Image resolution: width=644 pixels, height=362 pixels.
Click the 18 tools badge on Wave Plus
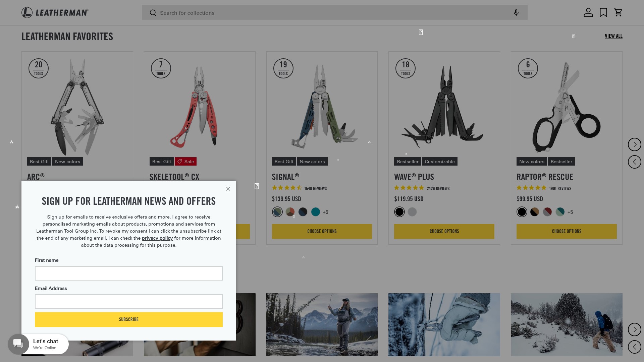406,68
